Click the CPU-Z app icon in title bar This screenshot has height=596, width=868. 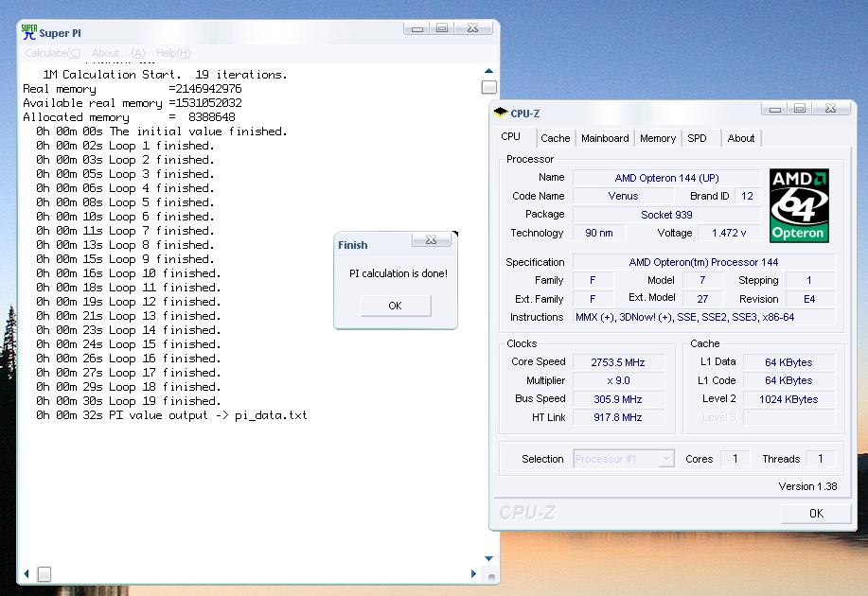pos(501,113)
